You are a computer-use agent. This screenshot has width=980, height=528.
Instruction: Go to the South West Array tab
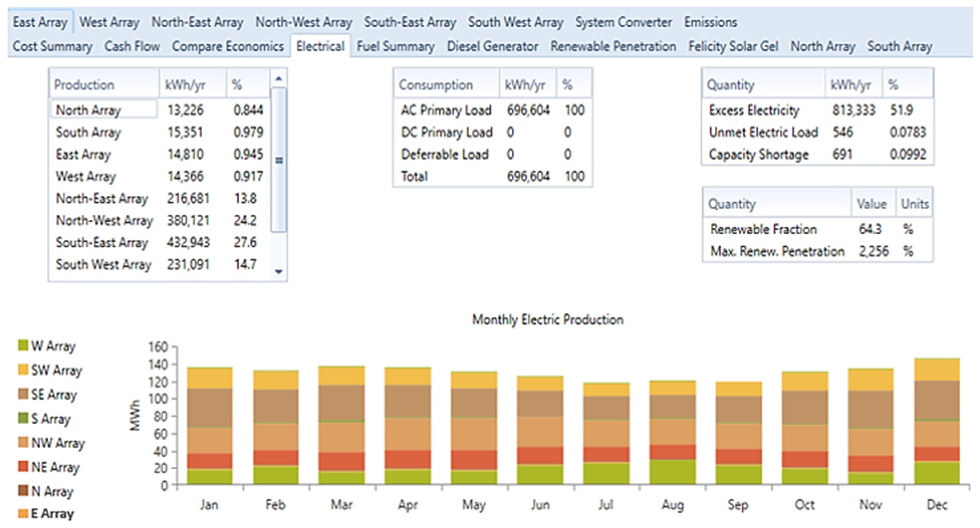click(x=516, y=22)
